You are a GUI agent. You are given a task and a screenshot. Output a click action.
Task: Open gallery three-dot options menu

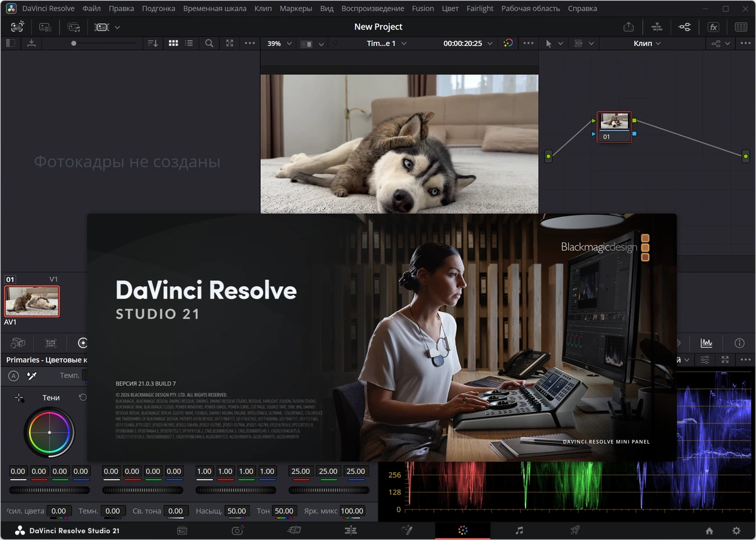click(249, 43)
